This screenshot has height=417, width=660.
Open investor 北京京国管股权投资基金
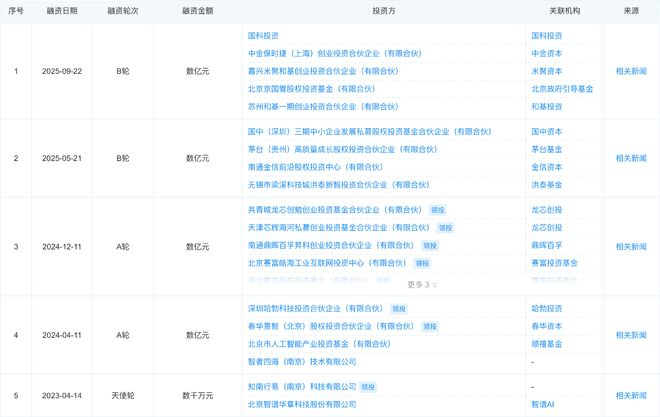(x=311, y=89)
